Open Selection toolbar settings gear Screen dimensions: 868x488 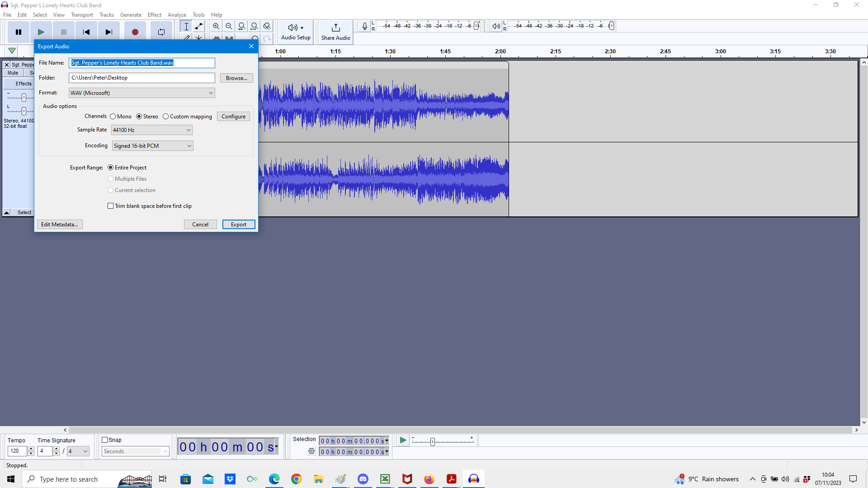point(311,451)
